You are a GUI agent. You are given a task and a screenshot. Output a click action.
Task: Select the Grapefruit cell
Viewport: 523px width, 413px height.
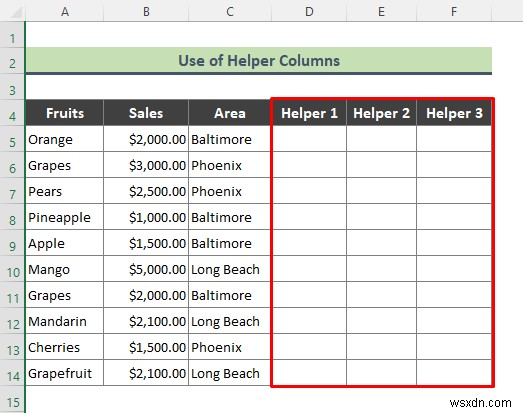pyautogui.click(x=65, y=373)
